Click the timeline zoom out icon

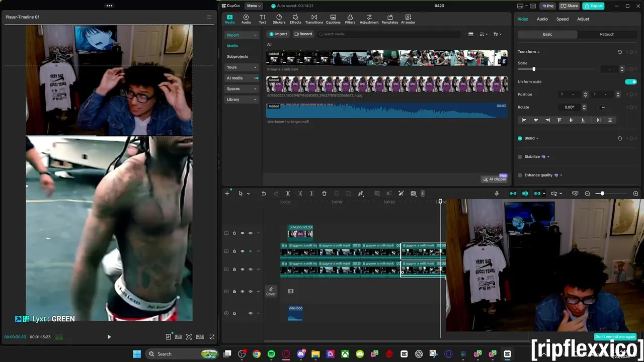click(587, 194)
